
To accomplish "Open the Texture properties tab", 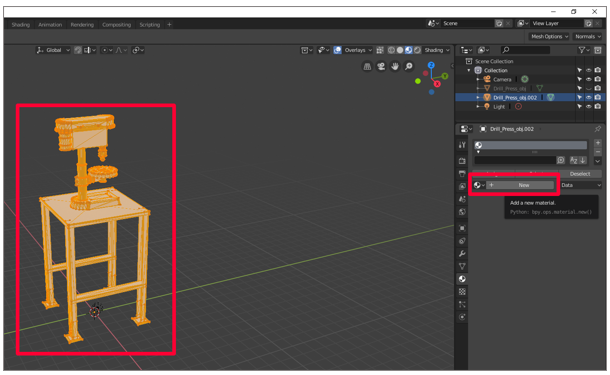I will click(462, 292).
